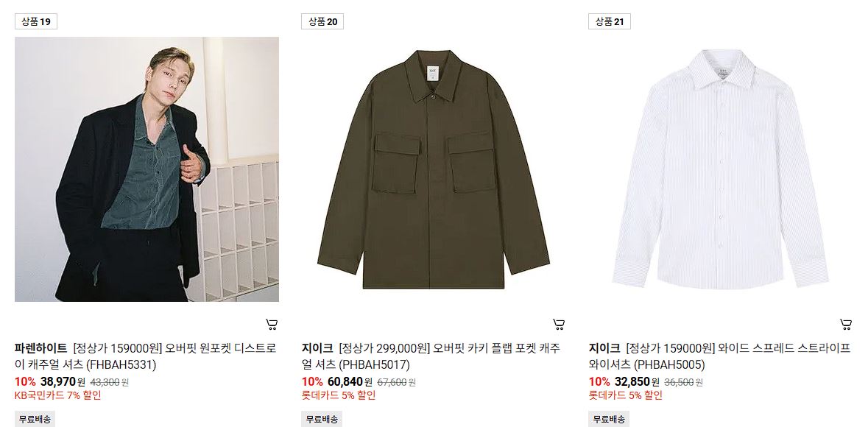Select the 상품 21 label

(x=610, y=21)
